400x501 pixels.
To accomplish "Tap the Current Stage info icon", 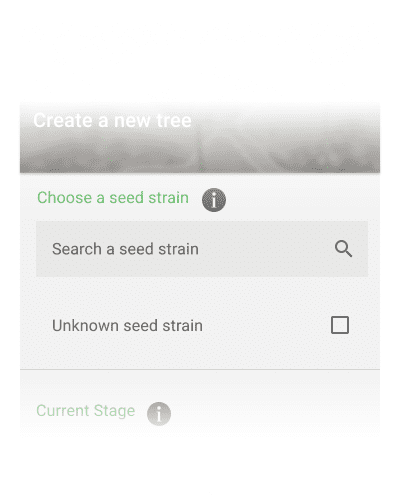I will (159, 414).
